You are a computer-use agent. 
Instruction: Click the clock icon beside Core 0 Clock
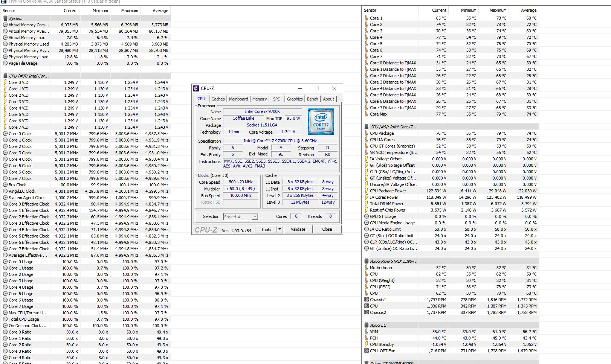coord(5,134)
